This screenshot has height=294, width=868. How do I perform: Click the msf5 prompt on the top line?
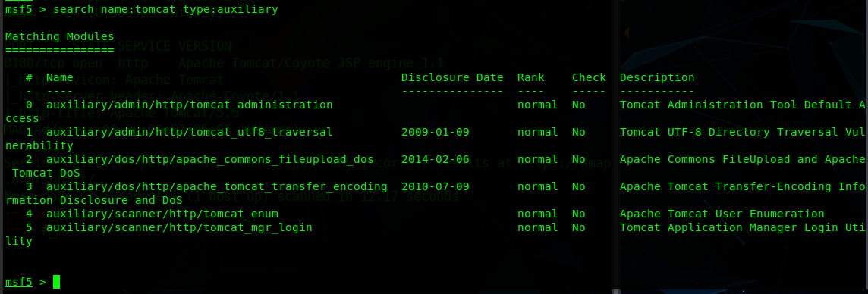tap(19, 9)
